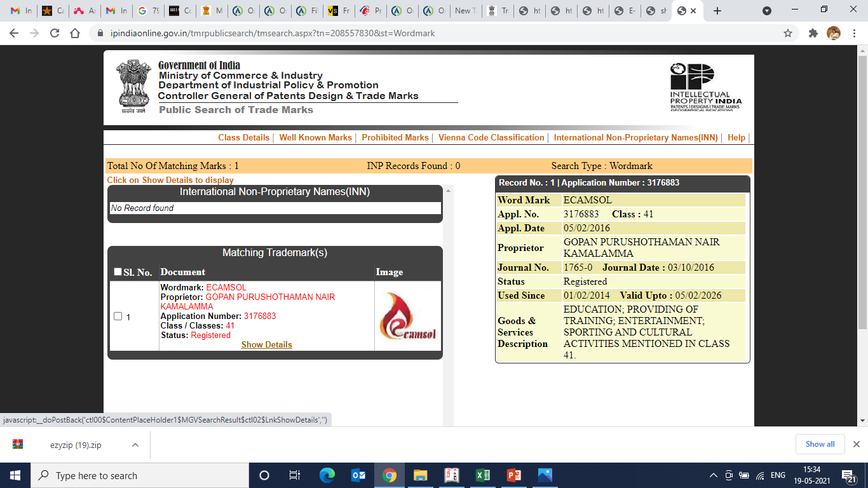Open the Well Known Marks link

[315, 137]
